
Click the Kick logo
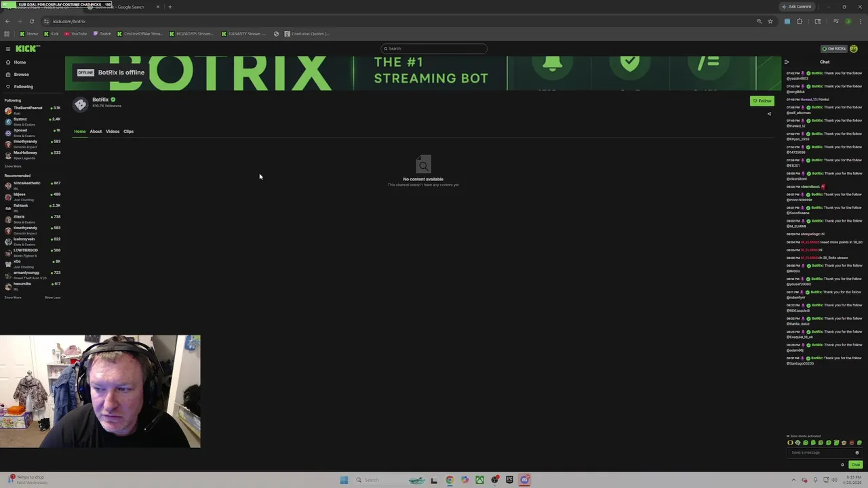tap(28, 49)
